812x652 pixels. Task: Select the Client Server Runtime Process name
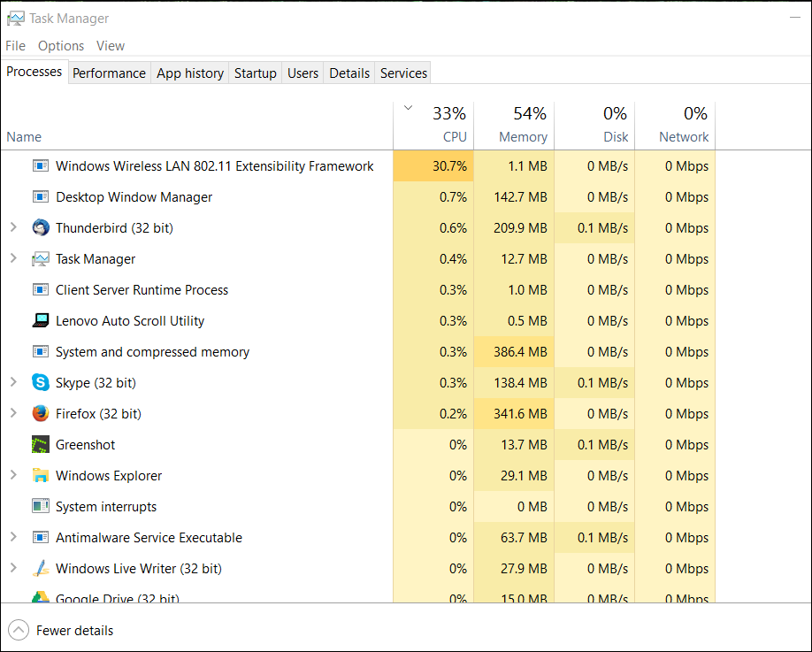click(142, 289)
